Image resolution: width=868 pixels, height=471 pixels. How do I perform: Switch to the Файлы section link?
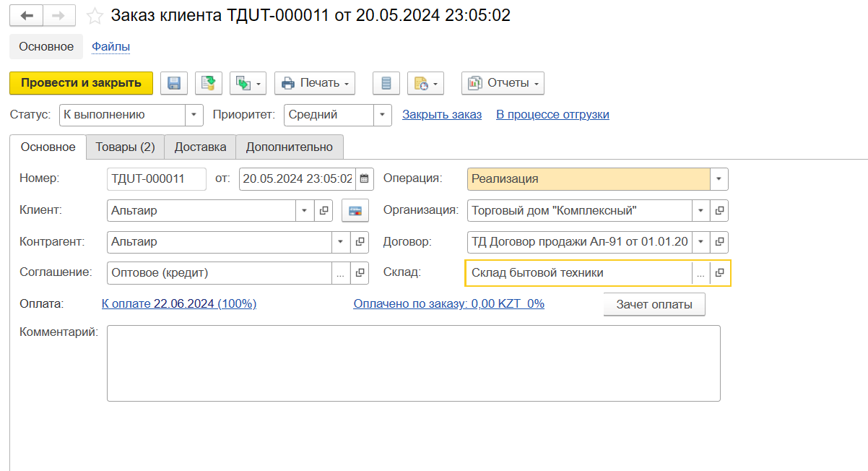tap(110, 46)
